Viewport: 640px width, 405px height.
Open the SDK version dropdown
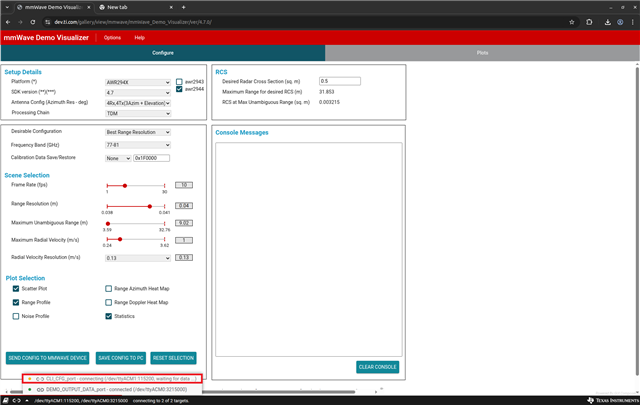point(138,93)
